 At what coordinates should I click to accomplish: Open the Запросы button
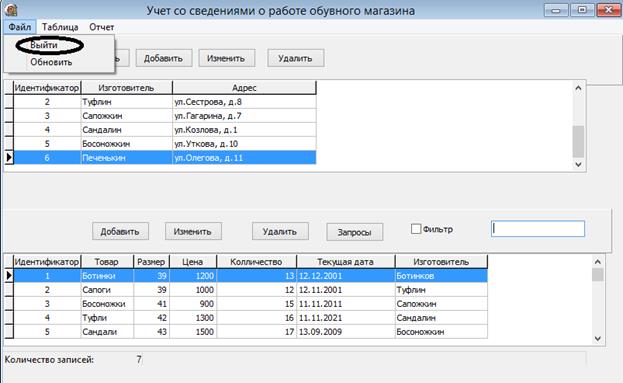[x=355, y=232]
